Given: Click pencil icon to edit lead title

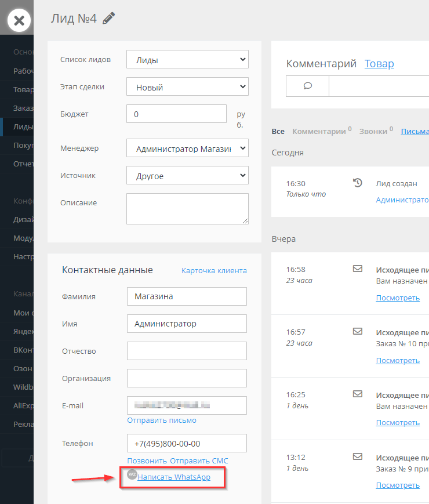Looking at the screenshot, I should pos(108,19).
